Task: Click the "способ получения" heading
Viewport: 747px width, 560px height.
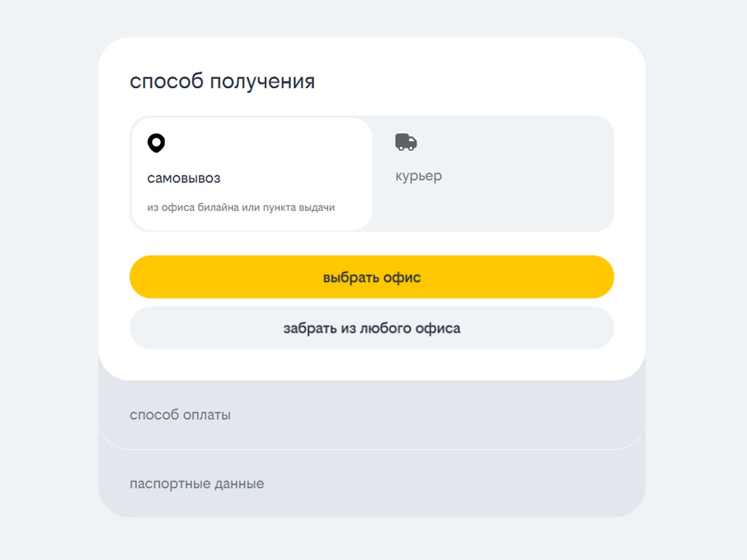Action: pyautogui.click(x=222, y=81)
